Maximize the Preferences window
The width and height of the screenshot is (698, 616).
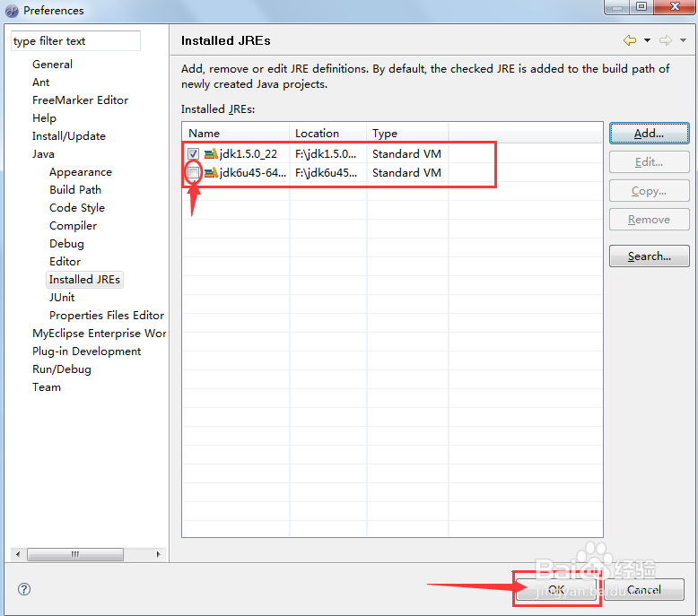[x=641, y=7]
